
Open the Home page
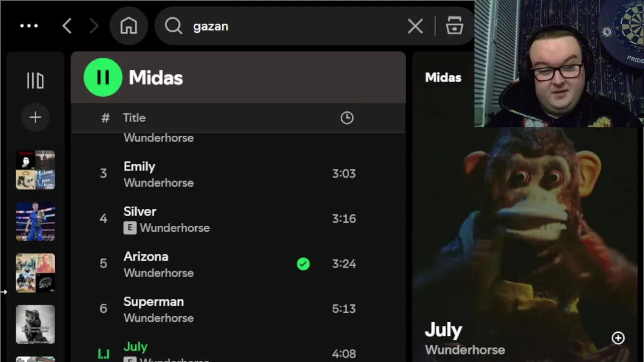129,26
